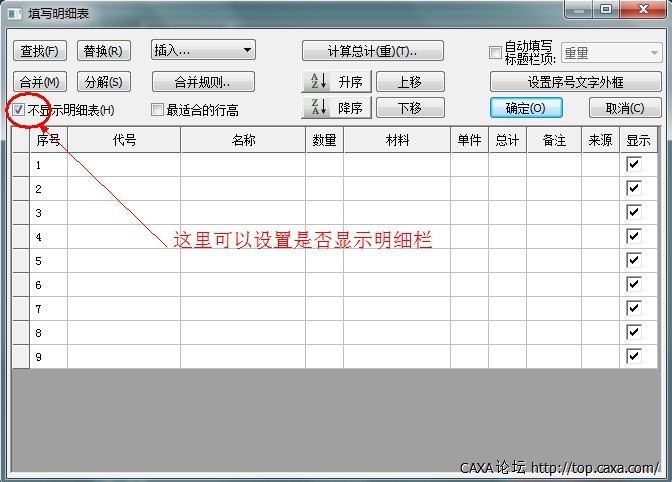Confirm with 确定(O) button
The image size is (672, 482).
pos(526,108)
